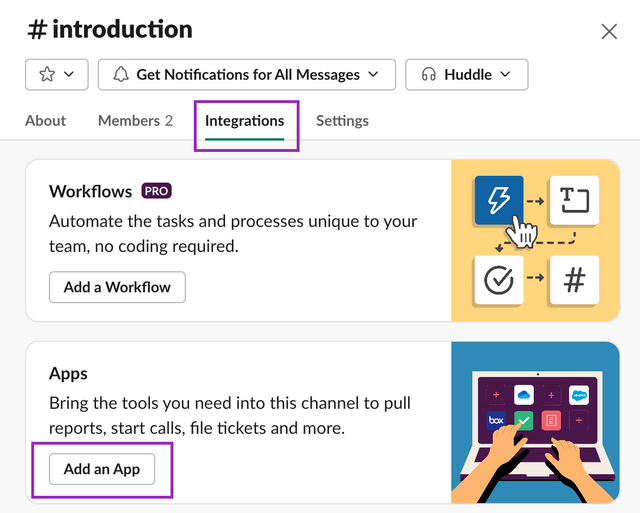The image size is (640, 513).
Task: Select the Integrations tab
Action: point(245,121)
